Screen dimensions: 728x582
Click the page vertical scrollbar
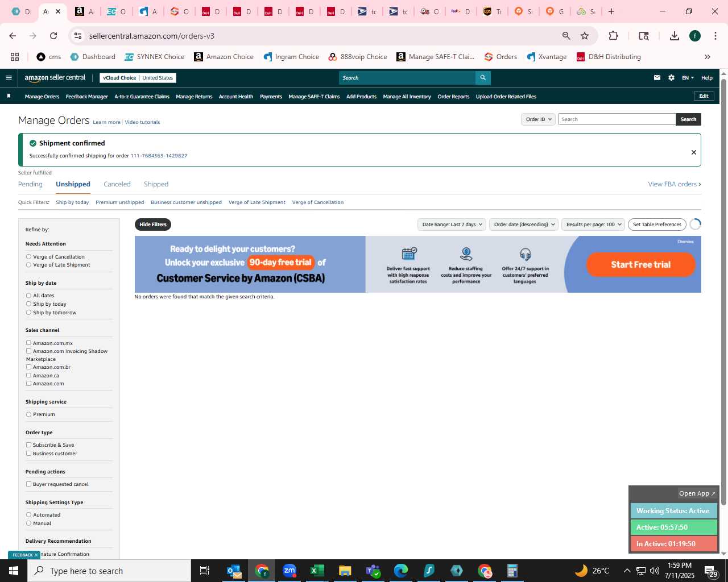tap(723, 291)
